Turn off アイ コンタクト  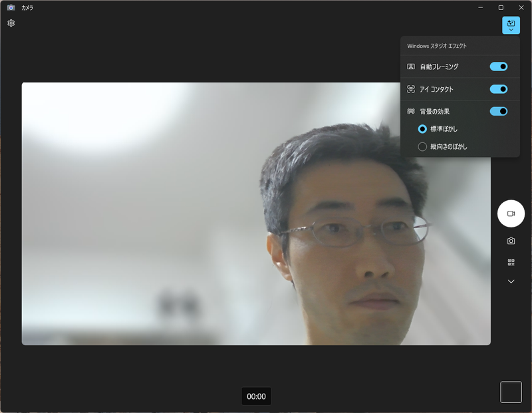pyautogui.click(x=498, y=88)
